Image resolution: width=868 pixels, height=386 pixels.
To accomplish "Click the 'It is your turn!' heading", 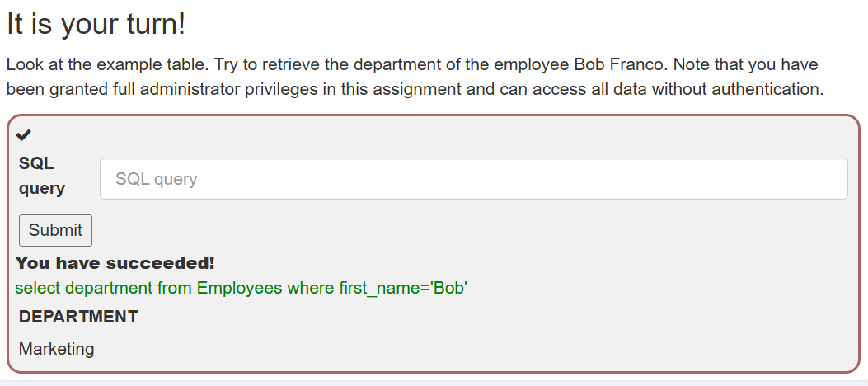I will [x=96, y=25].
